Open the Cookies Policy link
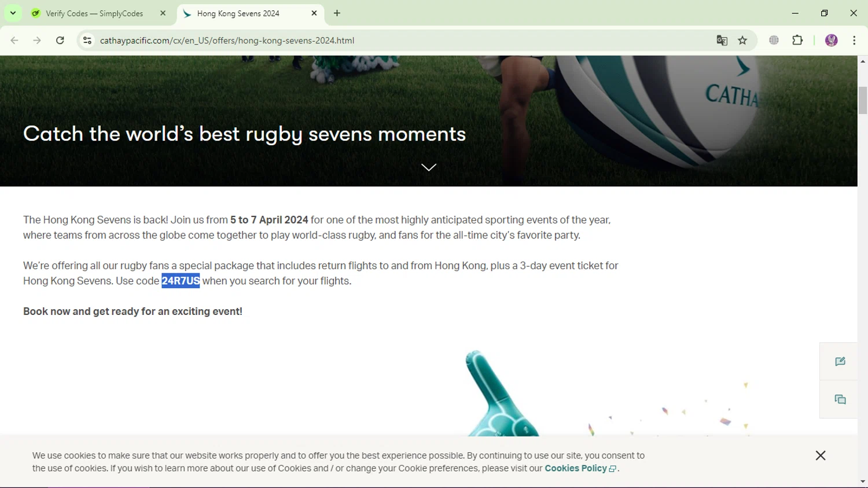868x488 pixels. pyautogui.click(x=580, y=468)
